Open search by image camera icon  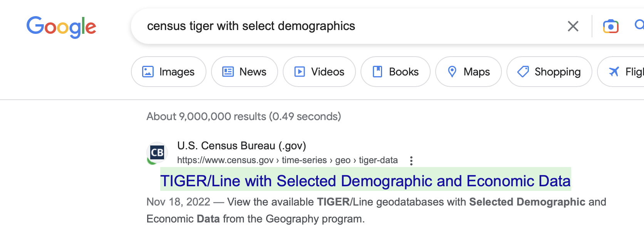(610, 26)
